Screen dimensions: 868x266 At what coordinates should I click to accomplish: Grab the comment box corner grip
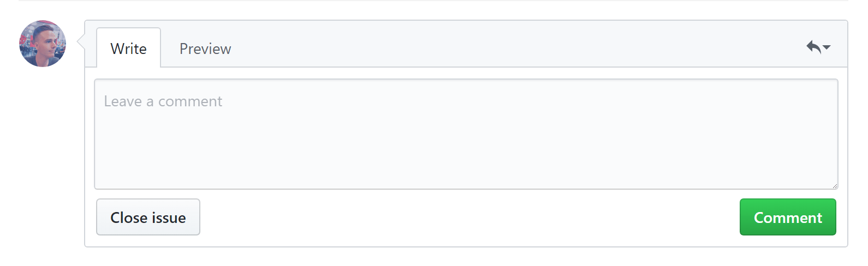[x=835, y=186]
